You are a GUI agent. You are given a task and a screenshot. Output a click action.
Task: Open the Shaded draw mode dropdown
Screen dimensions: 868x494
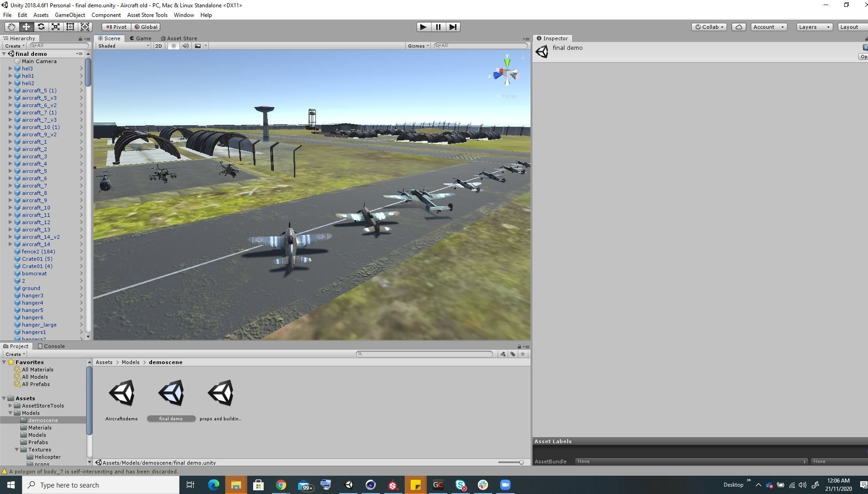pyautogui.click(x=124, y=46)
